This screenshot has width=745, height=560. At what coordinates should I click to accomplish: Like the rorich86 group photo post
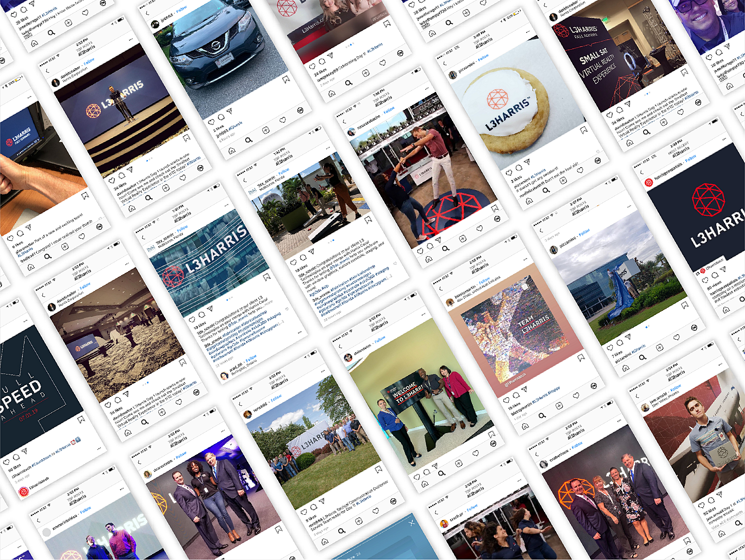click(304, 511)
